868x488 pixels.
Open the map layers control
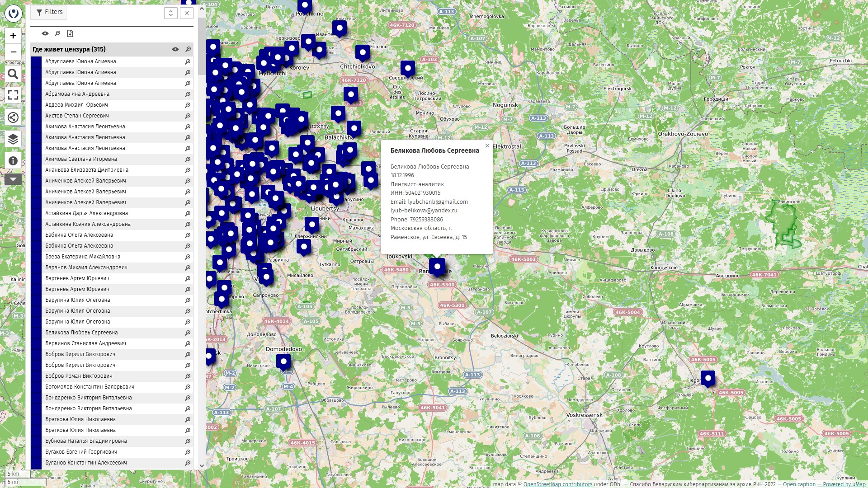pyautogui.click(x=13, y=139)
